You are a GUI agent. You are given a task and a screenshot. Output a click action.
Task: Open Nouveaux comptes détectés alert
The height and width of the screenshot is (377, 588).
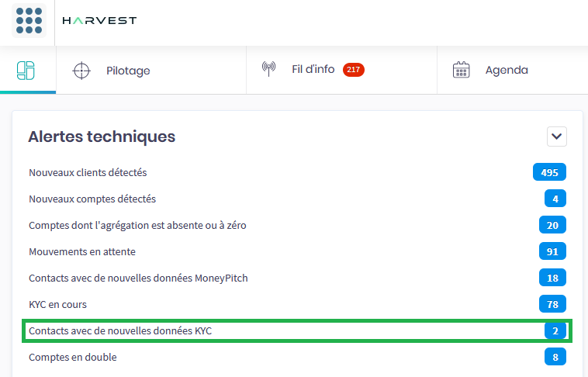[x=92, y=199]
